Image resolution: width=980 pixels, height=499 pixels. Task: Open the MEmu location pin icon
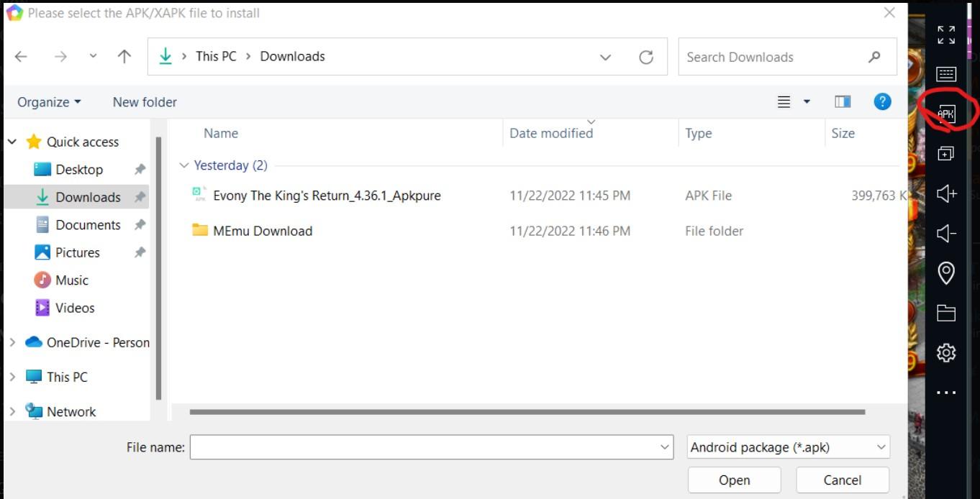coord(946,273)
